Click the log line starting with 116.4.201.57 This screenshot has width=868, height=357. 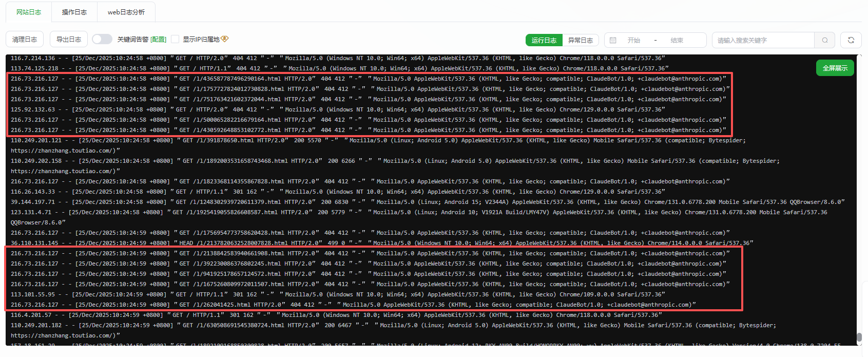(x=336, y=315)
